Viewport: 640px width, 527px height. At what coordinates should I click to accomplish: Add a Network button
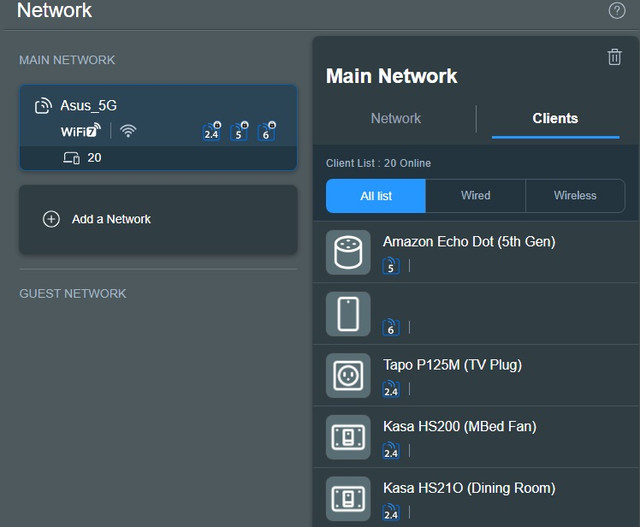coord(158,220)
